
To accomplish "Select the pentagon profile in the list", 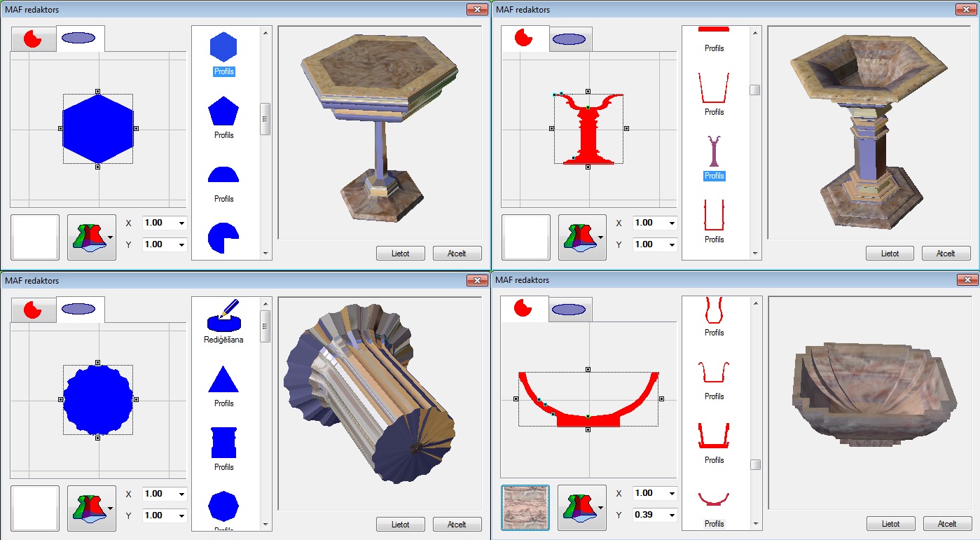I will pos(223,112).
